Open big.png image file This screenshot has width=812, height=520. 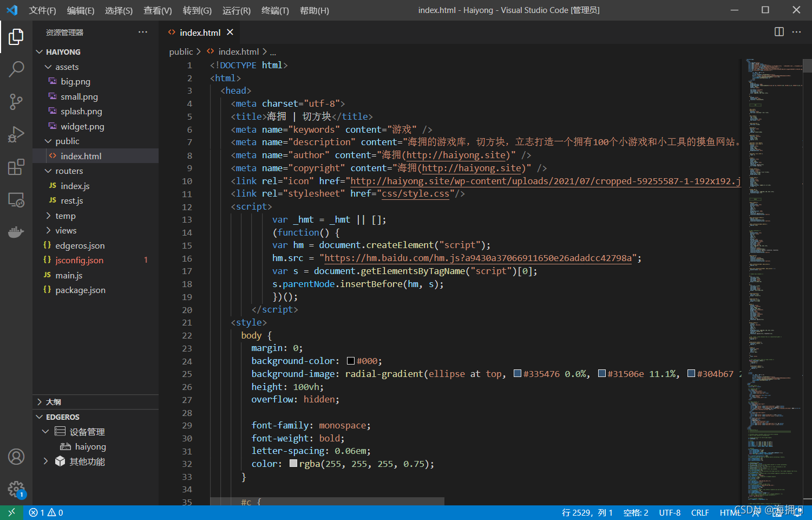click(x=75, y=81)
